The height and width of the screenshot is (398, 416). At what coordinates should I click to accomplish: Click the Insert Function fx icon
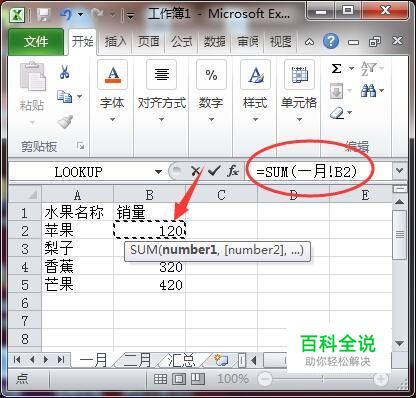click(233, 171)
